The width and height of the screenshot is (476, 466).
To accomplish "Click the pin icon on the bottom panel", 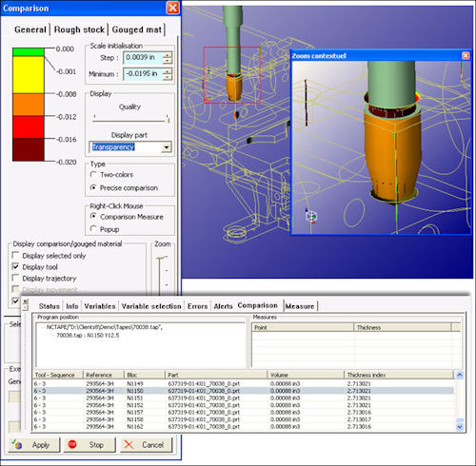I will (x=26, y=307).
